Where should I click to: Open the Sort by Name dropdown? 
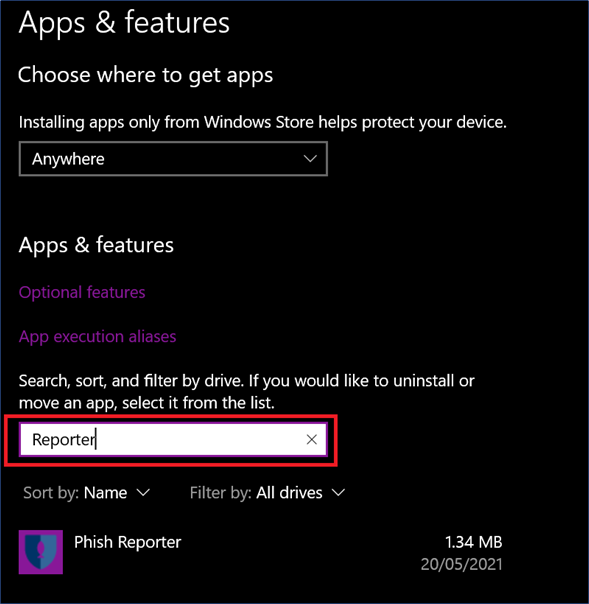(87, 493)
